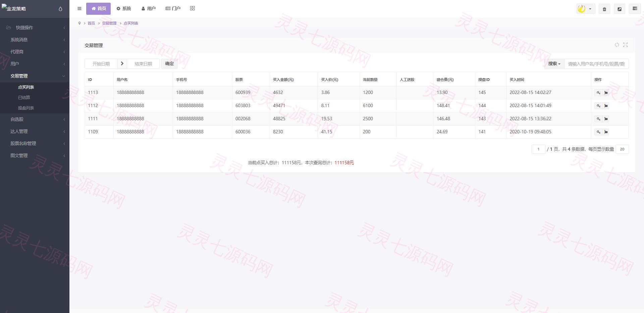Expand the 达人管理 sidebar menu

click(35, 131)
